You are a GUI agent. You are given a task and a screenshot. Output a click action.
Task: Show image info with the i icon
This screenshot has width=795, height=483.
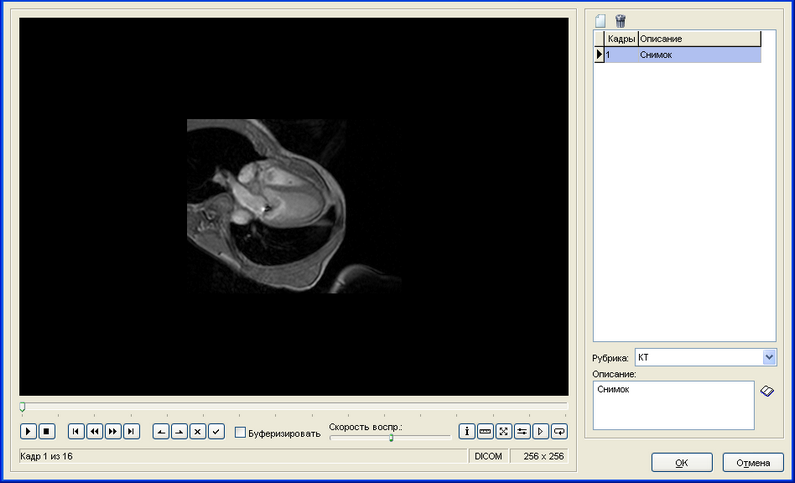pyautogui.click(x=466, y=431)
